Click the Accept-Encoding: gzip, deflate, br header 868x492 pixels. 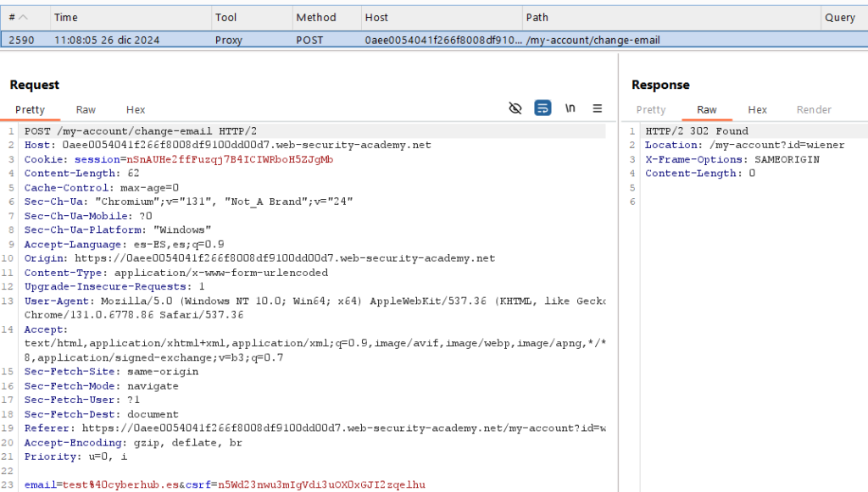point(133,442)
